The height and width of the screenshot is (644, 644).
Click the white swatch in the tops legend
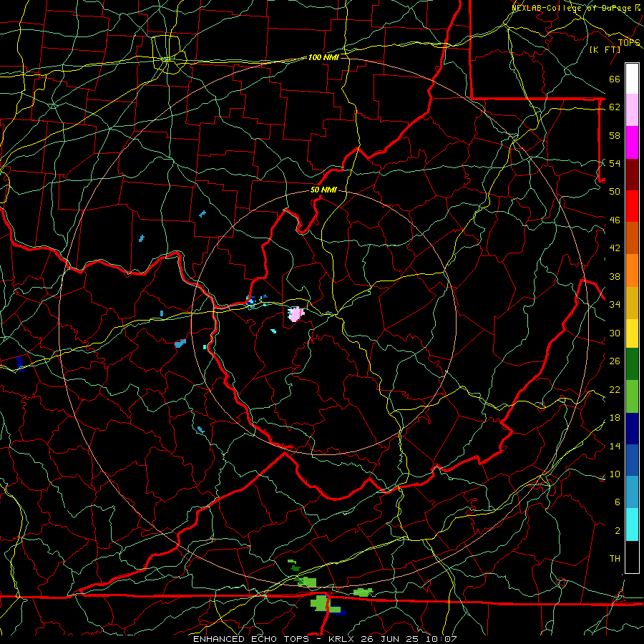pyautogui.click(x=632, y=79)
